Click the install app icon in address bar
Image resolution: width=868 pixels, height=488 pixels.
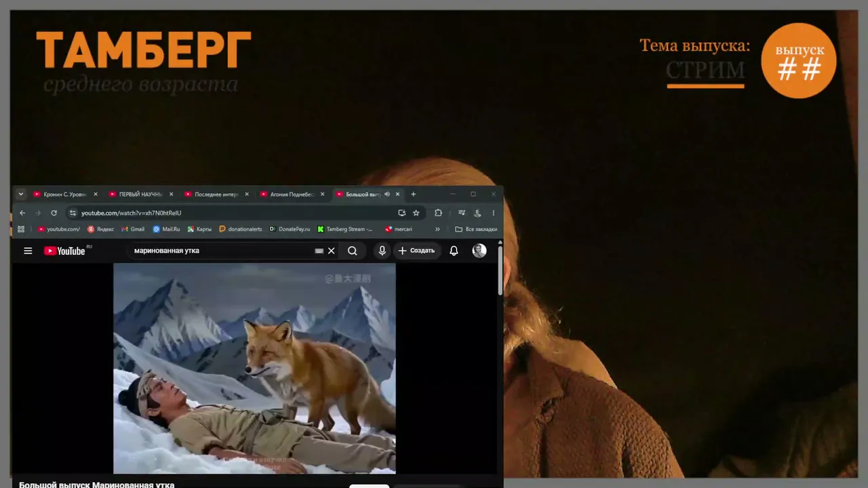pyautogui.click(x=402, y=213)
